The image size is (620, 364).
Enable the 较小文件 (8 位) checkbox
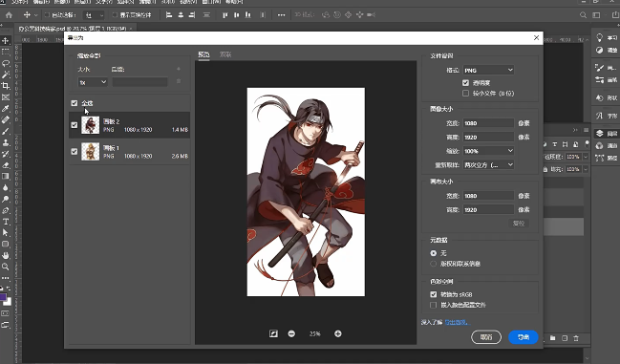[465, 94]
